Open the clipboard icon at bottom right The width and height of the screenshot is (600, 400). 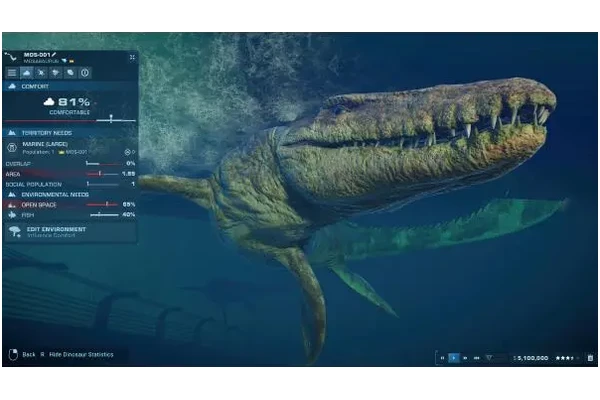click(590, 358)
